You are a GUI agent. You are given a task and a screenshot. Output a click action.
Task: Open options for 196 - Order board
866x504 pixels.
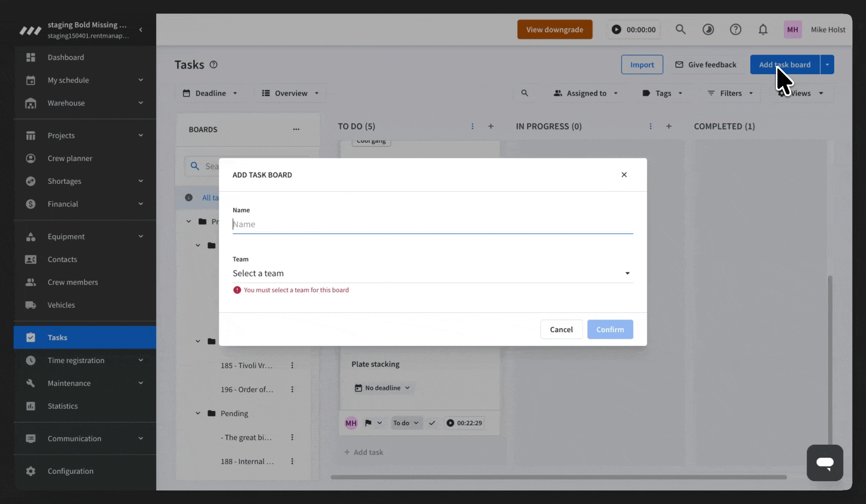tap(292, 389)
